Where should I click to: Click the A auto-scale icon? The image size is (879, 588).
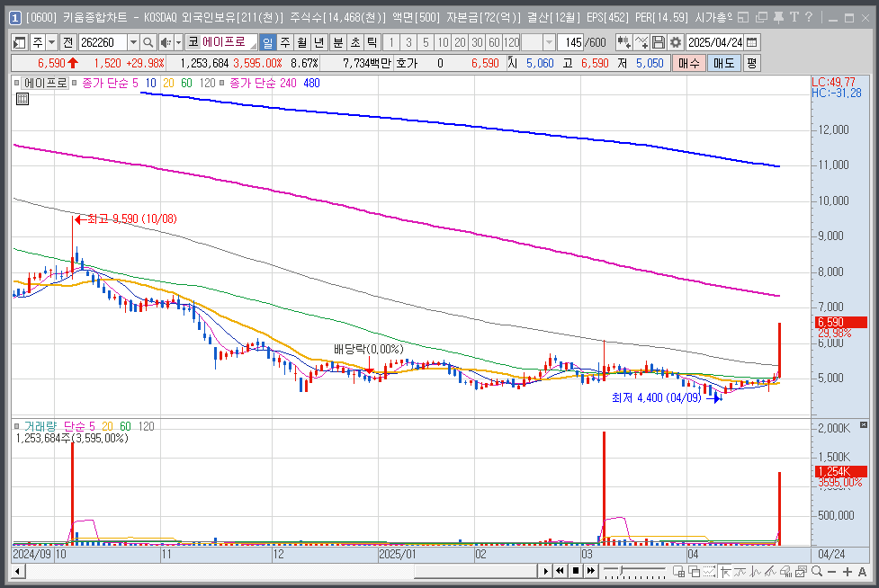(x=862, y=571)
